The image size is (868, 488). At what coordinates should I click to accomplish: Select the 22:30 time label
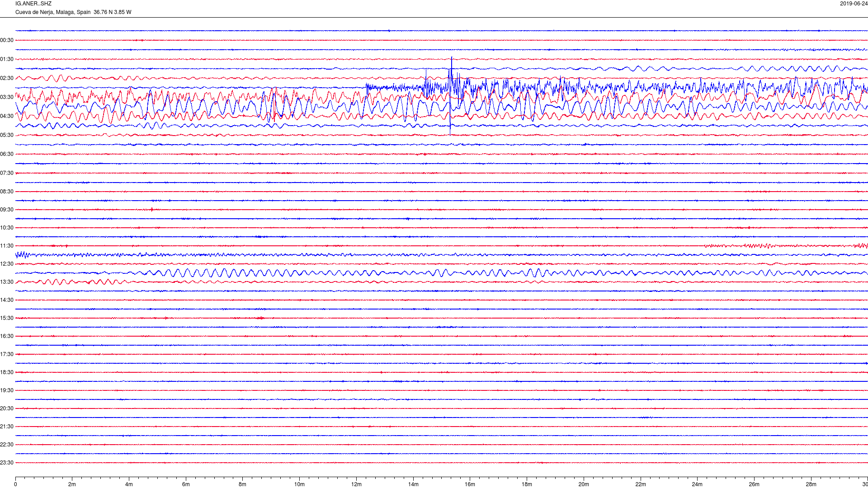click(7, 445)
